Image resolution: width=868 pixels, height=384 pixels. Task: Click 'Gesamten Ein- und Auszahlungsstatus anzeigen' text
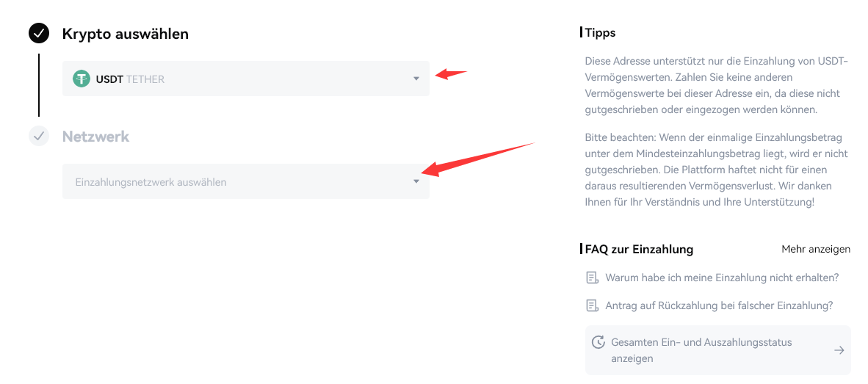click(701, 350)
